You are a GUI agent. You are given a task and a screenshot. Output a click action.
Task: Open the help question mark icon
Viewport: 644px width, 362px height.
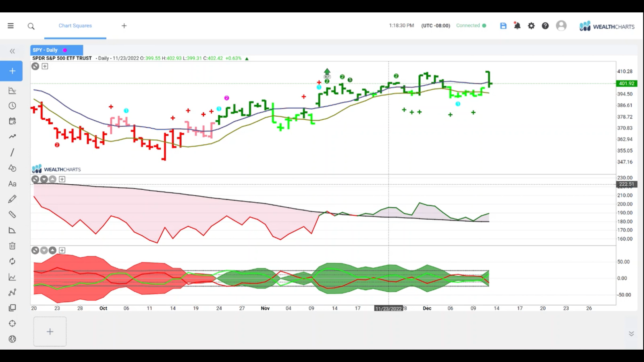(545, 26)
